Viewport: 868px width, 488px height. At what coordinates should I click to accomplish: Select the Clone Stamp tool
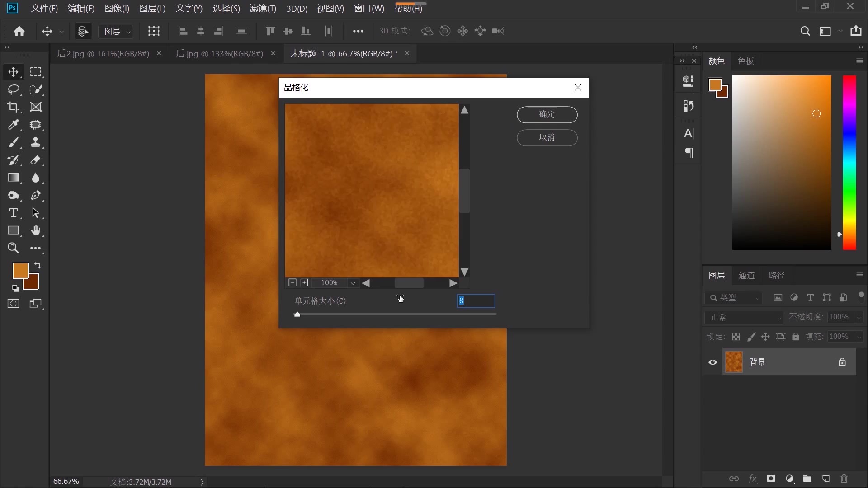(35, 142)
